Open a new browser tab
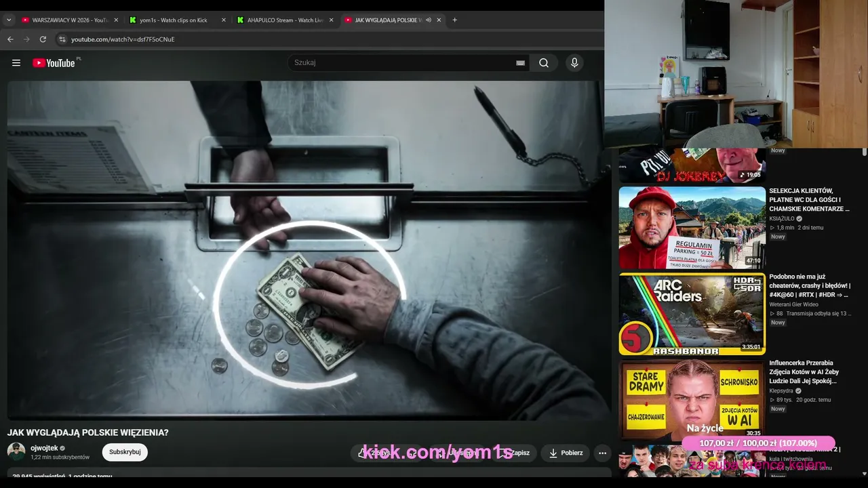The image size is (868, 488). [x=454, y=20]
